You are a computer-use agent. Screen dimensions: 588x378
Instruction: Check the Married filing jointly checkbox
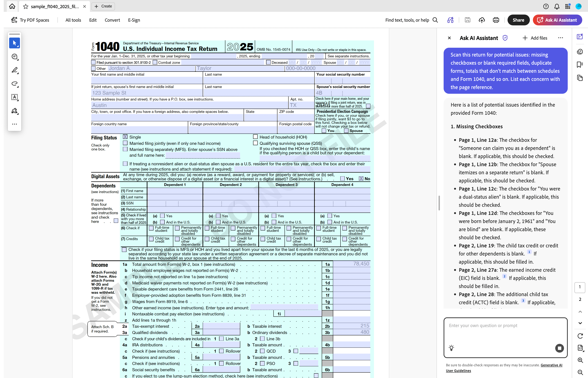pyautogui.click(x=125, y=143)
